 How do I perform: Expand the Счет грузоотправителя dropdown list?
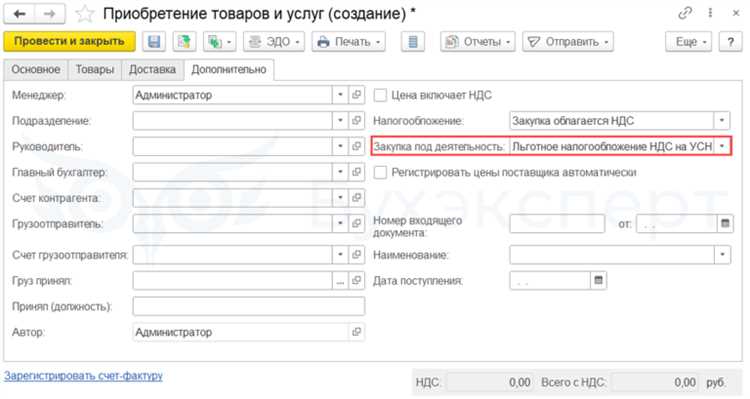coord(340,255)
